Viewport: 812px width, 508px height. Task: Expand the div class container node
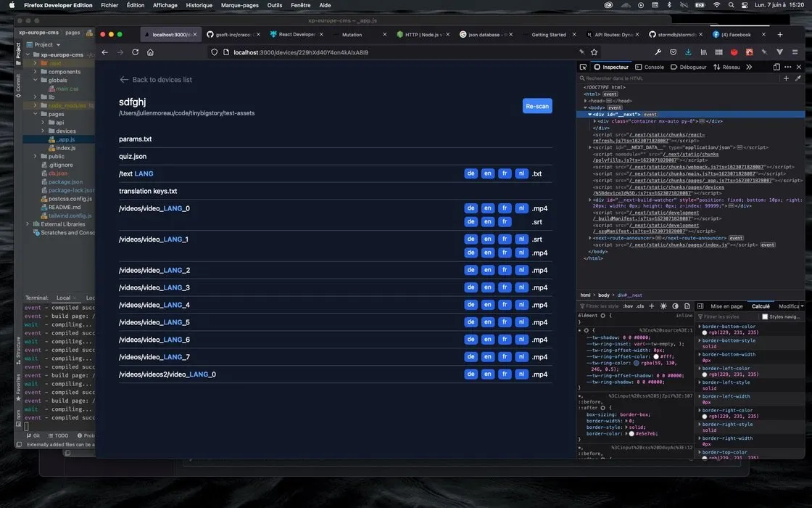[x=594, y=121]
